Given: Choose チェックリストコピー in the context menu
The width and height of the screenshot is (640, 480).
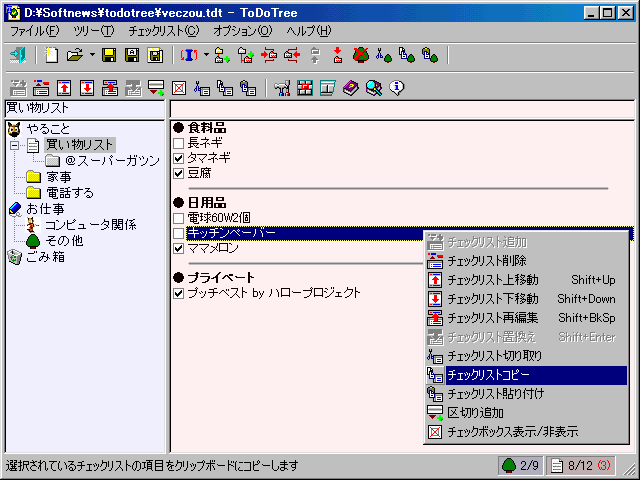Looking at the screenshot, I should (x=527, y=375).
